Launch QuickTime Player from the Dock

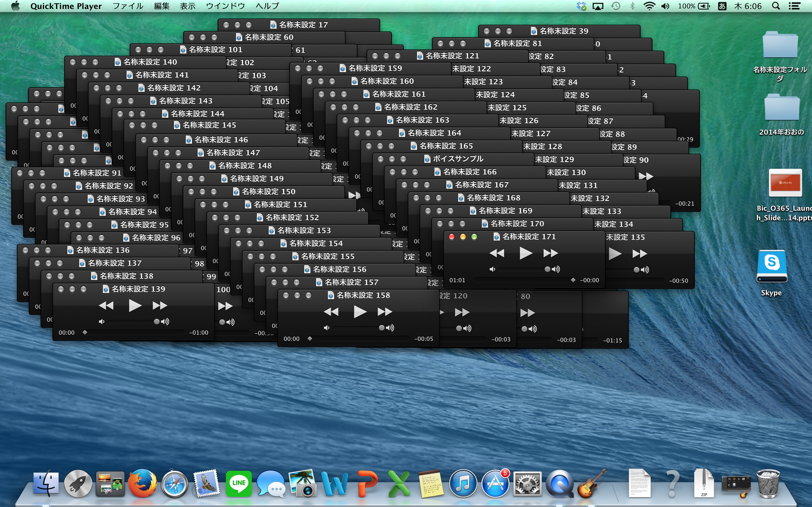click(559, 484)
